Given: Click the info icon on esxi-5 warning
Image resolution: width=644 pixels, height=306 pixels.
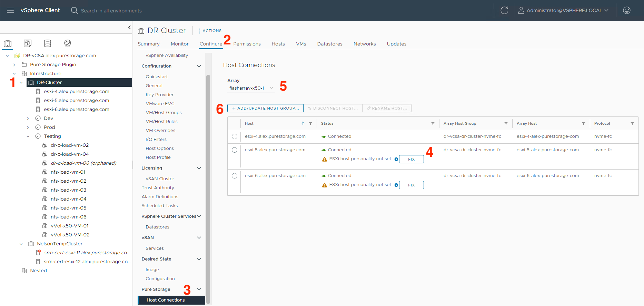Looking at the screenshot, I should coord(396,159).
